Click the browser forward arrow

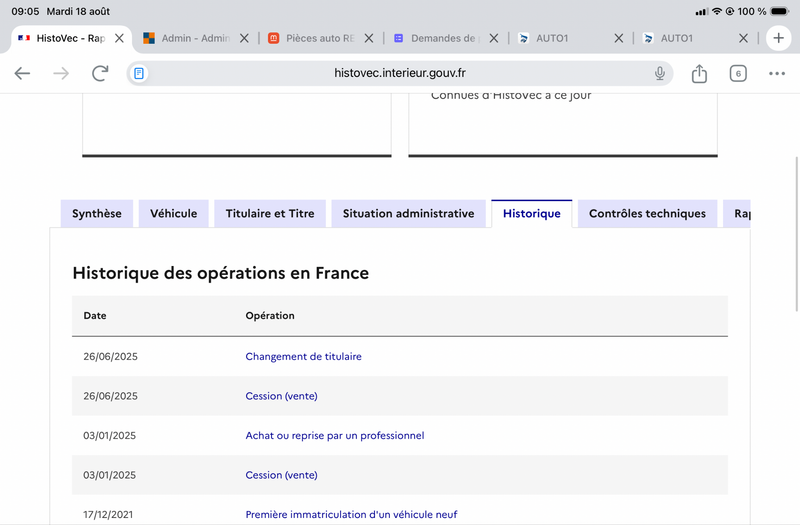pyautogui.click(x=61, y=73)
